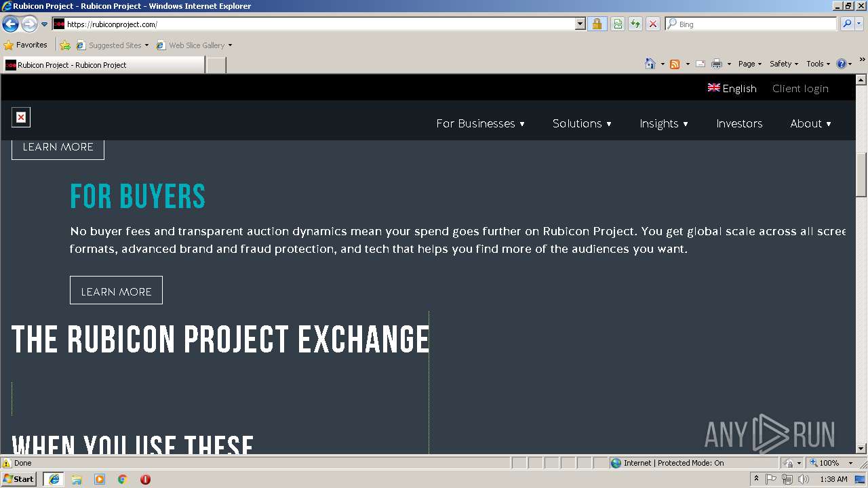This screenshot has width=868, height=488.
Task: Expand the address bar history dropdown
Action: (x=580, y=24)
